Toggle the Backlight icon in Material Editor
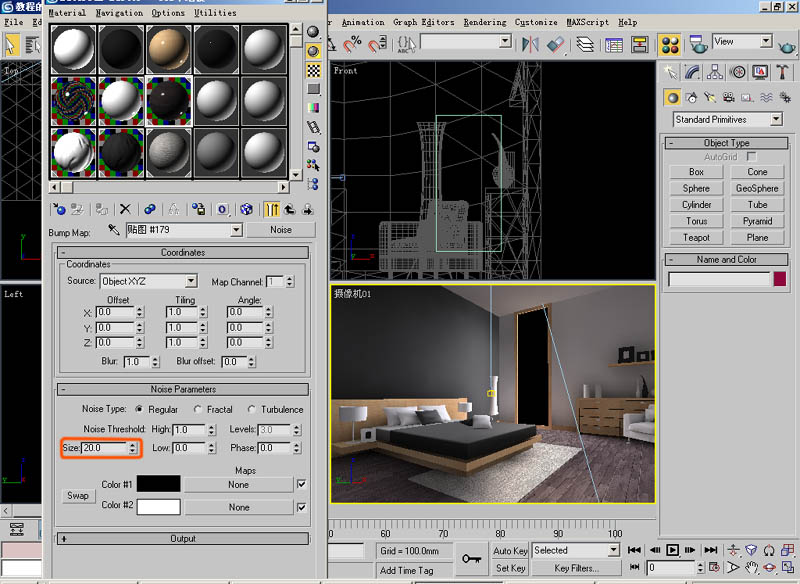The width and height of the screenshot is (800, 584). coord(313,51)
